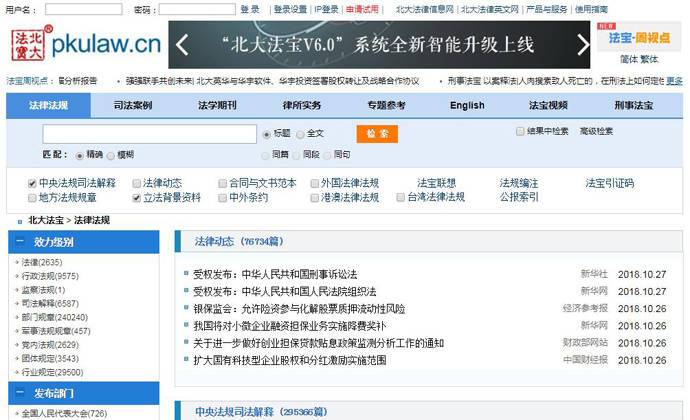Expand 司法解释 category in sidebar

15,303
